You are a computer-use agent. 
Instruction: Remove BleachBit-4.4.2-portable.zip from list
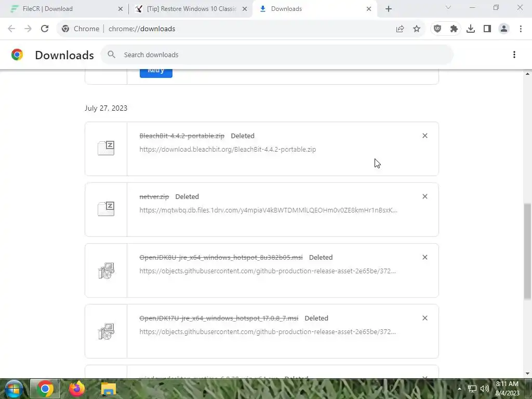pos(425,136)
